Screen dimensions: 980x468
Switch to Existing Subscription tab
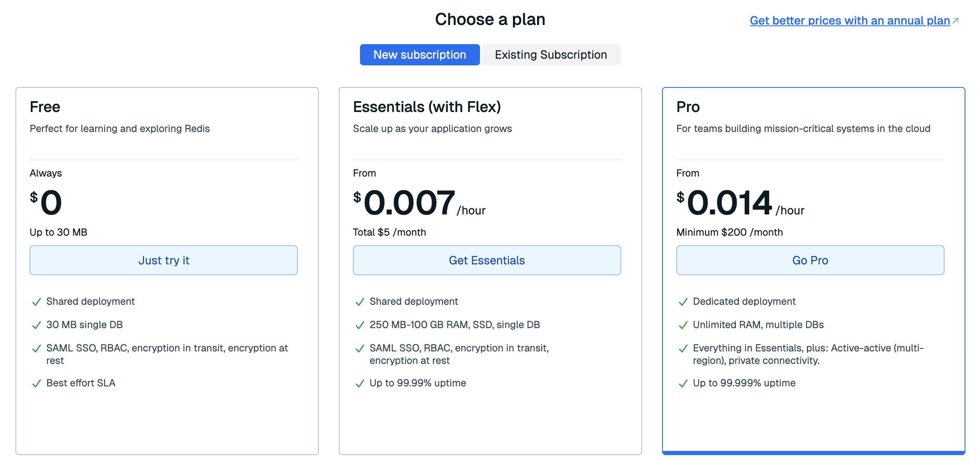pos(551,55)
